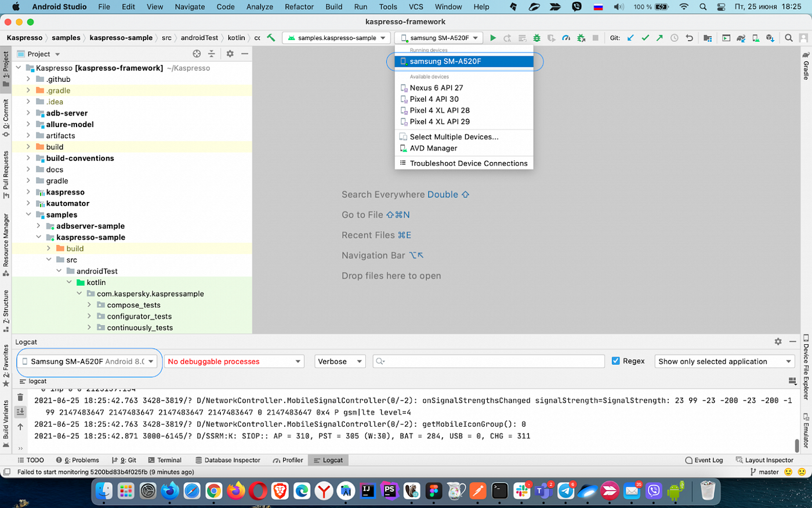This screenshot has height=508, width=812.
Task: Click Collapse All icon in Project panel
Action: [x=211, y=53]
